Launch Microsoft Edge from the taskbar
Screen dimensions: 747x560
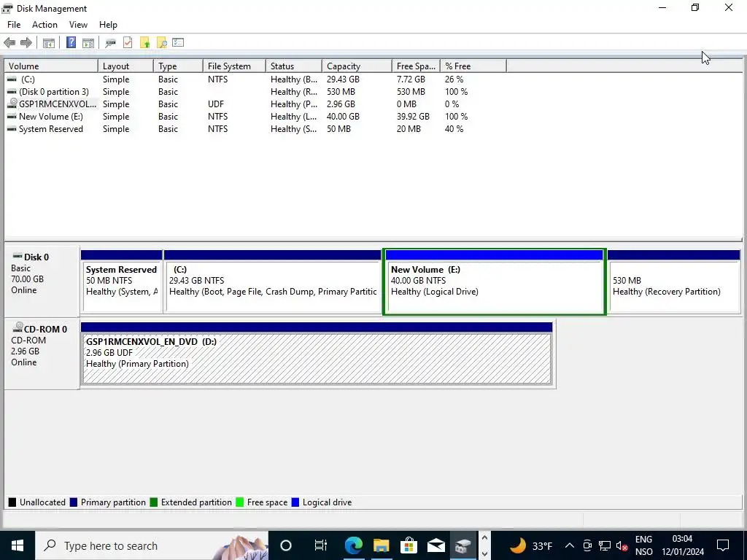click(x=354, y=545)
